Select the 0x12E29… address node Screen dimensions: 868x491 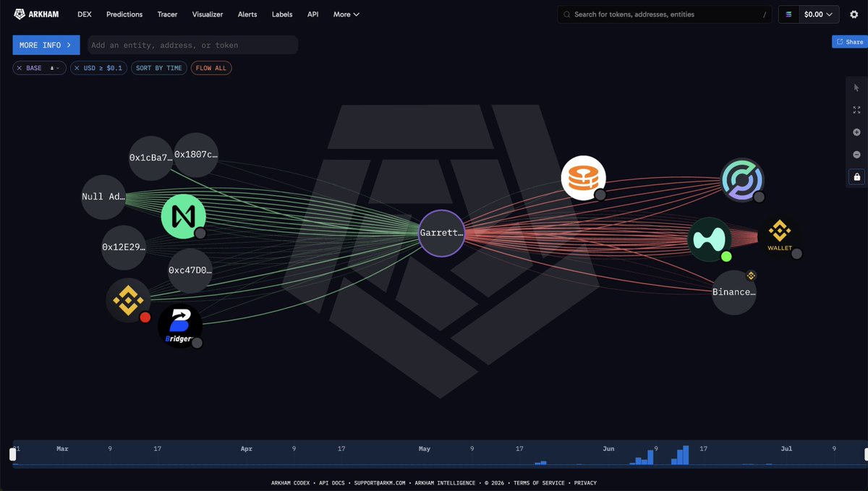(124, 247)
